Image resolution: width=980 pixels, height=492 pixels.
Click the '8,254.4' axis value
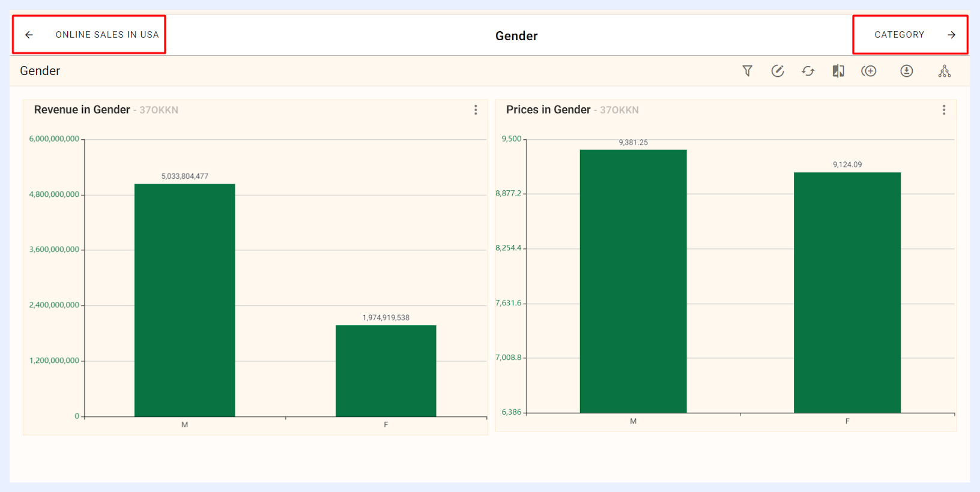tap(509, 248)
